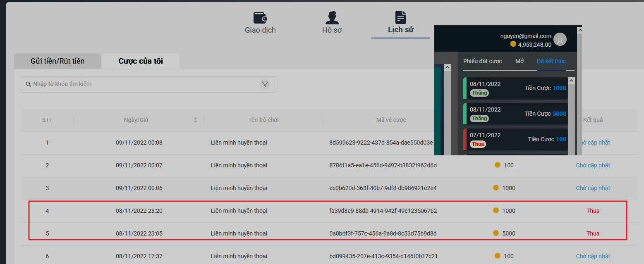The width and height of the screenshot is (644, 264).
Task: Click Chờ cập nhật link in row 3
Action: pos(593,188)
